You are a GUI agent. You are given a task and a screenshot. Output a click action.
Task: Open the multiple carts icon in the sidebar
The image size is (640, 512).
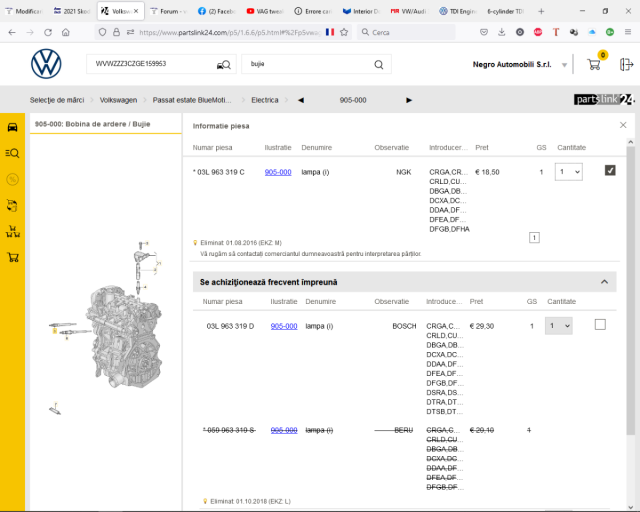click(13, 232)
